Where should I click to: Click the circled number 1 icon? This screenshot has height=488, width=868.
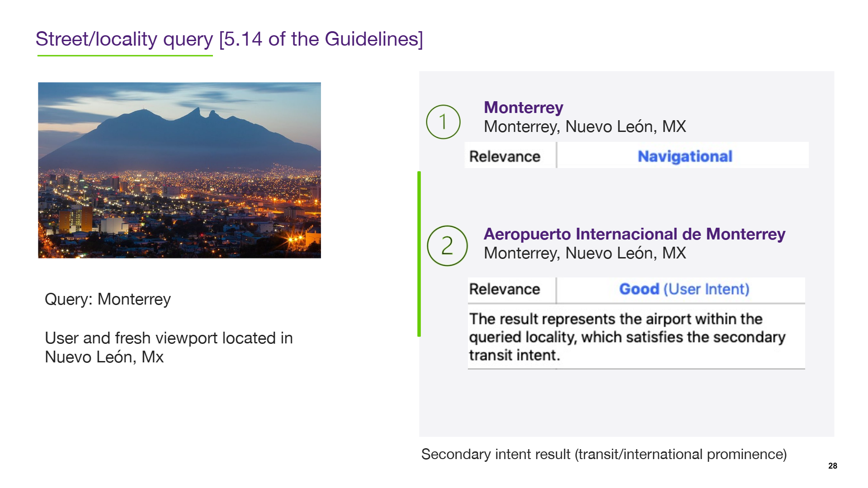[443, 122]
